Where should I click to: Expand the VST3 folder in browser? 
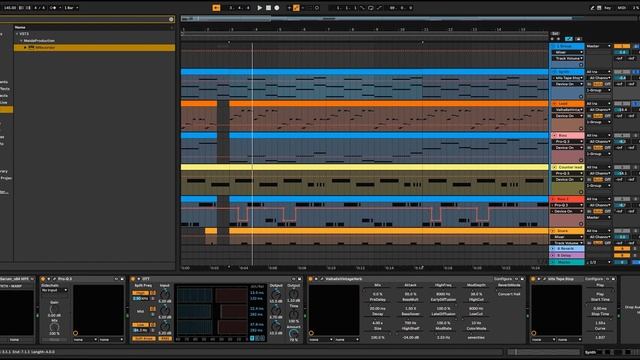point(17,34)
